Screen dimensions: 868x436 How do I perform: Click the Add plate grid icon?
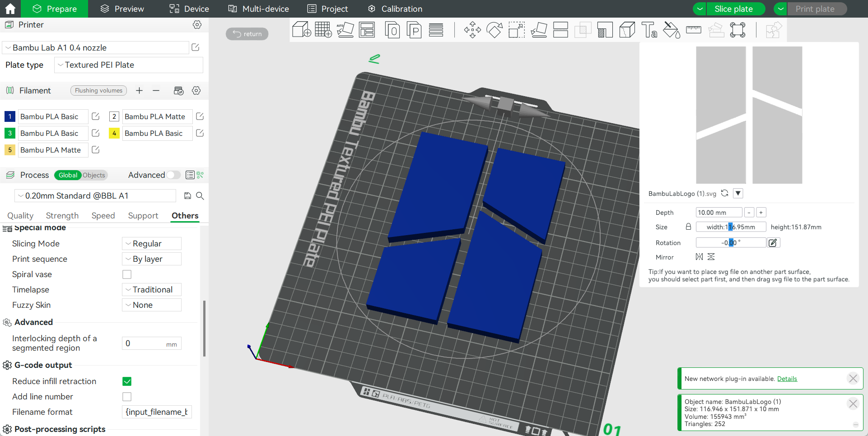pyautogui.click(x=323, y=30)
